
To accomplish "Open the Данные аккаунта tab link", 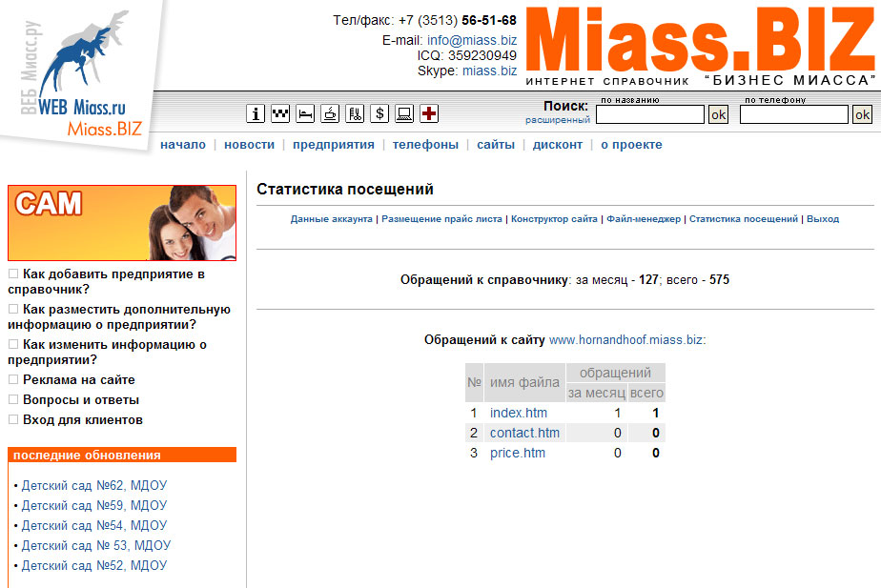I will [x=332, y=219].
